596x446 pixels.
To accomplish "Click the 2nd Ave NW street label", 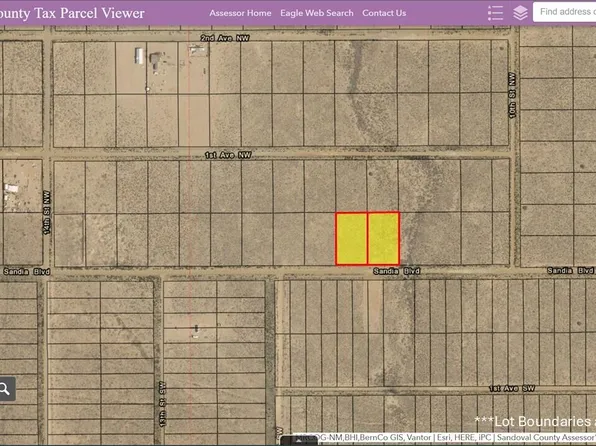I will click(225, 38).
